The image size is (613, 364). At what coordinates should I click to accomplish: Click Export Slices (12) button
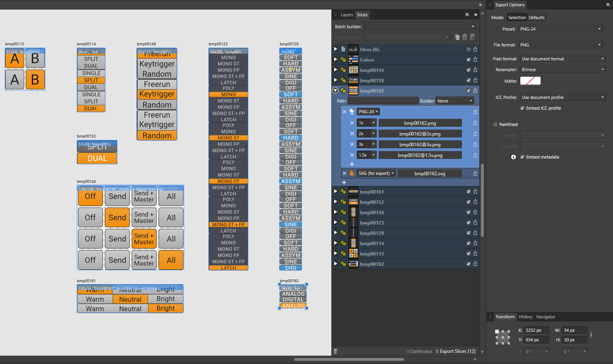pyautogui.click(x=456, y=351)
